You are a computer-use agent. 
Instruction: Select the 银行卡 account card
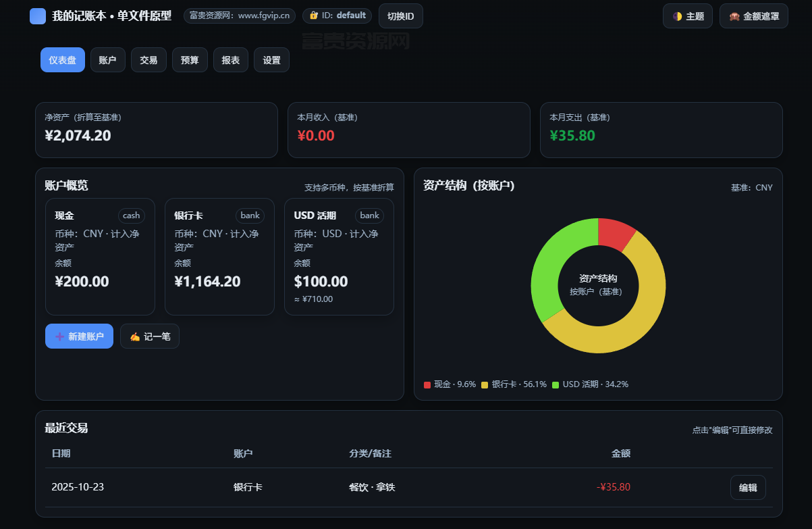219,257
